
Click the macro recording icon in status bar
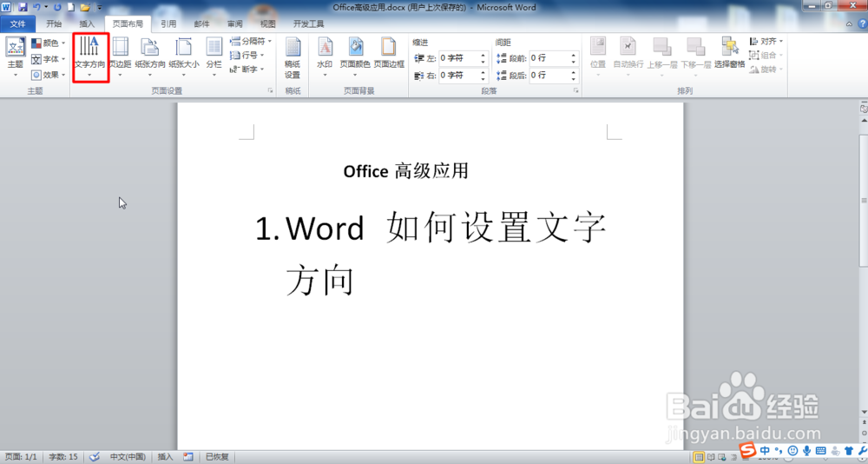188,457
